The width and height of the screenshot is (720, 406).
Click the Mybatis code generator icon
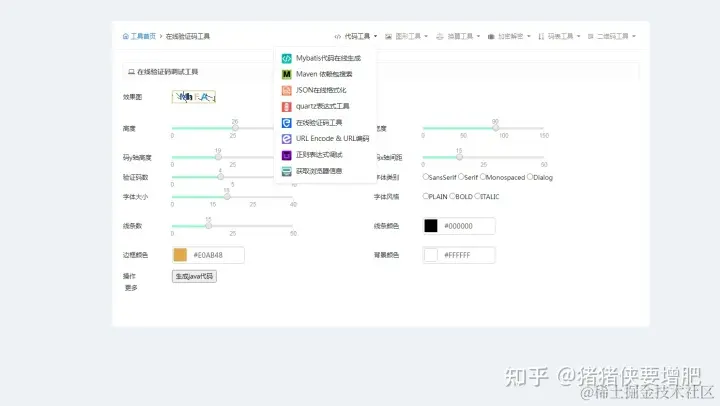tap(287, 58)
